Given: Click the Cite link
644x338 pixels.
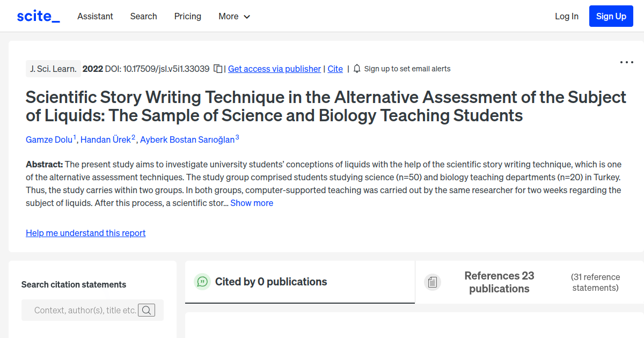Looking at the screenshot, I should pos(335,69).
